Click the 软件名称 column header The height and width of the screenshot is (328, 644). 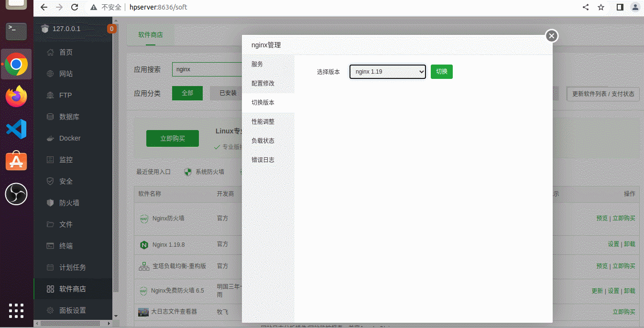click(x=150, y=194)
